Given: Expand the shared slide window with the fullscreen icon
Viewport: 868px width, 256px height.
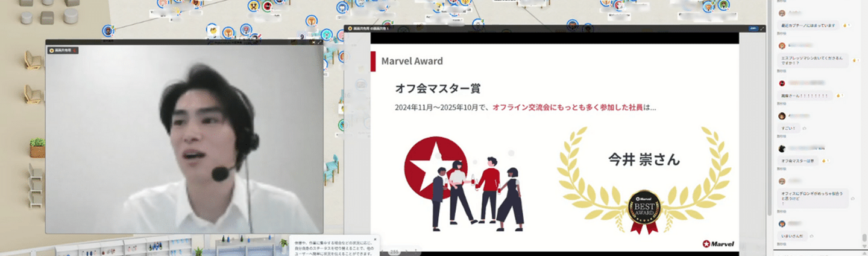Looking at the screenshot, I should click(x=762, y=28).
